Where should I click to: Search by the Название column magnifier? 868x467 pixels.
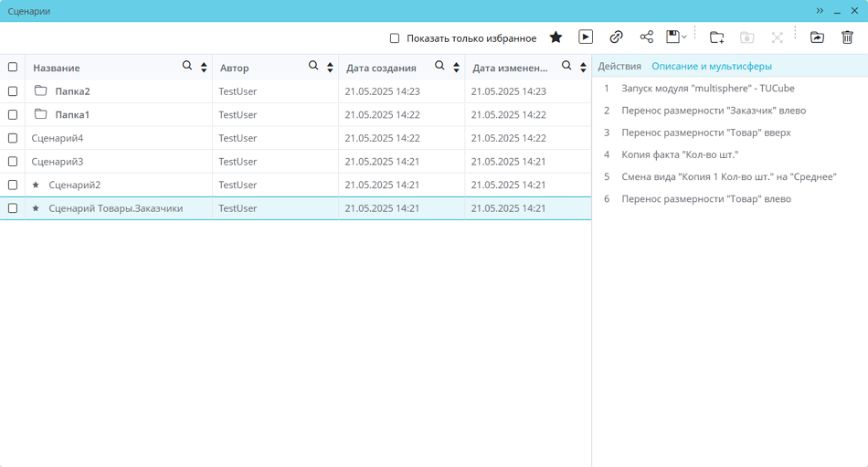(187, 67)
